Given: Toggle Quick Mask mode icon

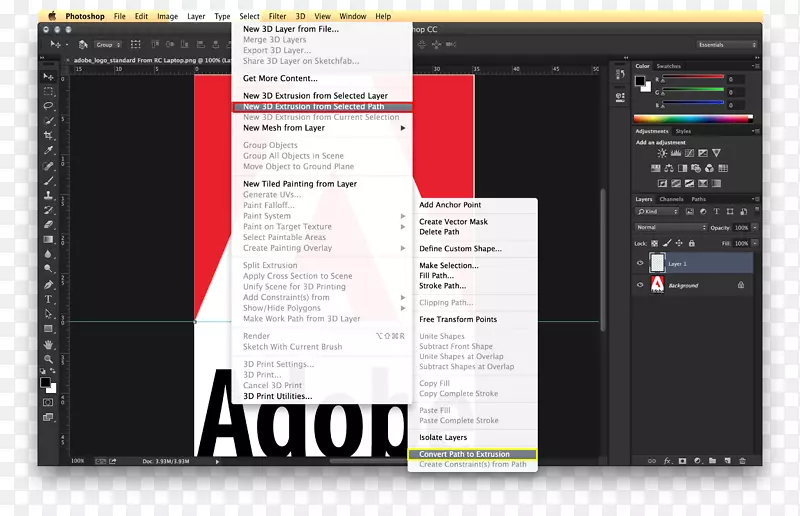Looking at the screenshot, I should tap(48, 403).
